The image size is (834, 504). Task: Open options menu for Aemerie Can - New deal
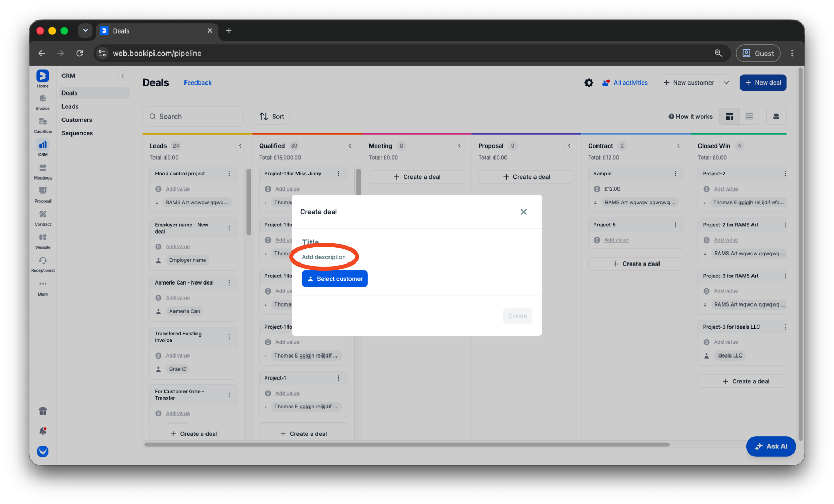coord(229,283)
